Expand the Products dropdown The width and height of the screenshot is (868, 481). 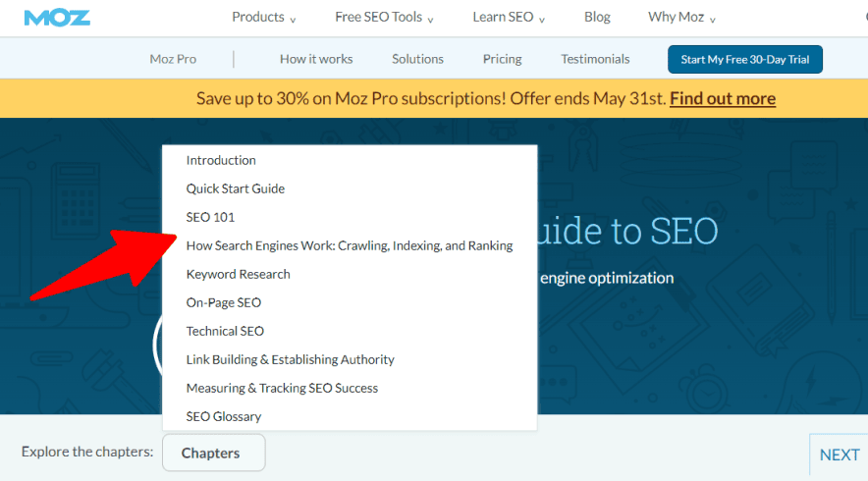coord(263,17)
